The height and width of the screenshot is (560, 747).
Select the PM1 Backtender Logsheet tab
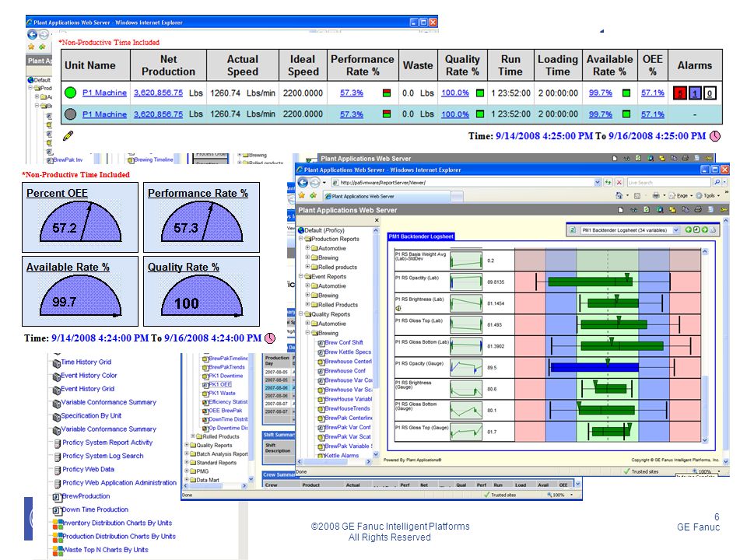[421, 236]
